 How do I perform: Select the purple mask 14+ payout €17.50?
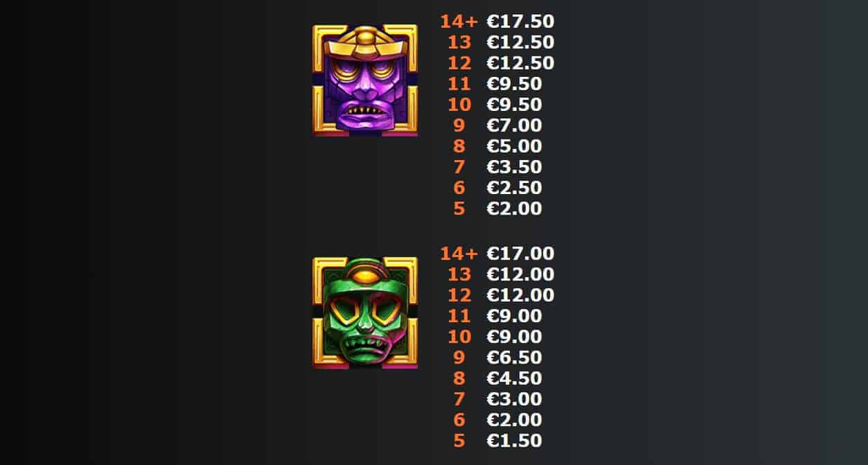click(520, 21)
